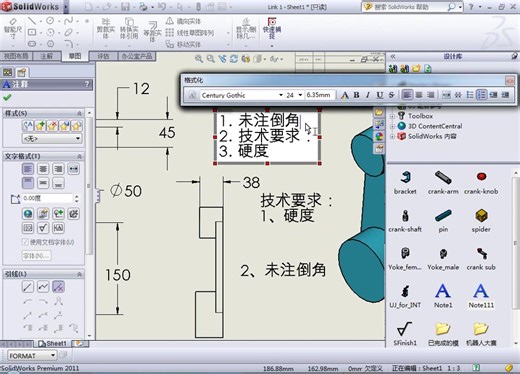Click the 显示/删除几何关系 tool

[246, 29]
